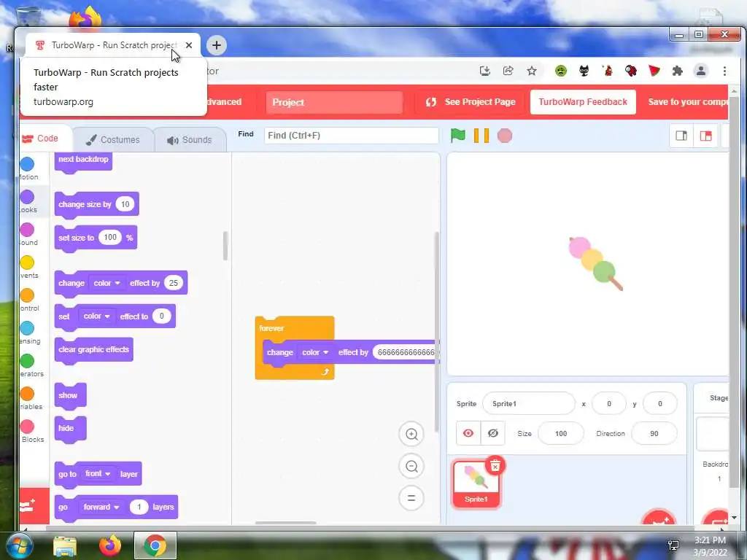
Task: Open Firefox from the taskbar
Action: coord(110,545)
